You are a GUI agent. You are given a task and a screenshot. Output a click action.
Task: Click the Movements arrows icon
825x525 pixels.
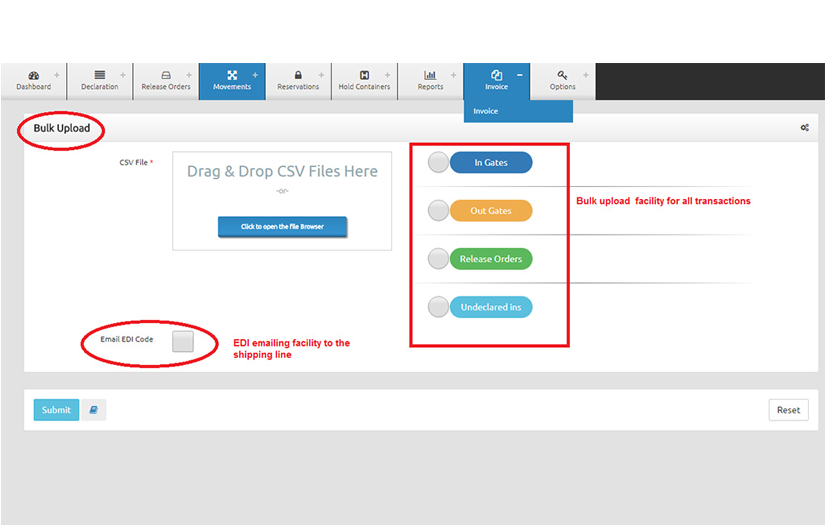tap(232, 75)
